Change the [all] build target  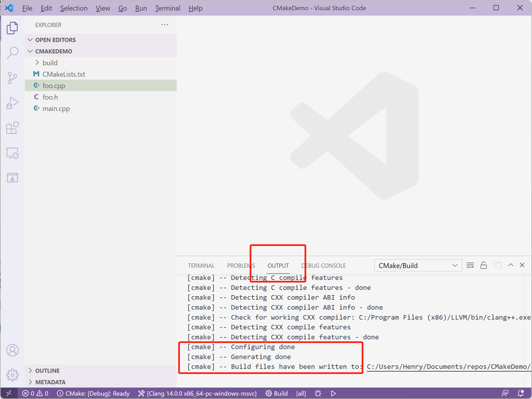301,393
